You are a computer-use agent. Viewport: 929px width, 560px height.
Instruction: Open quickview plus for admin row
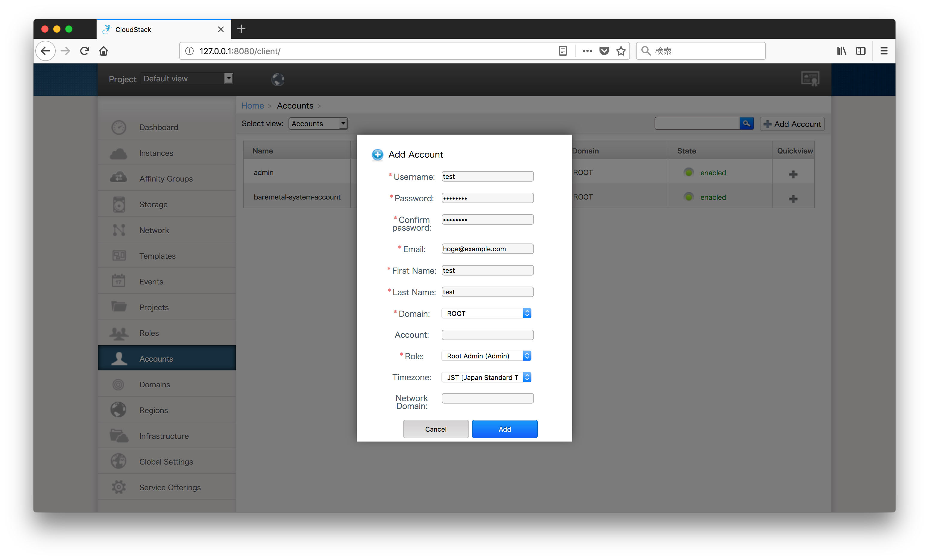click(793, 174)
